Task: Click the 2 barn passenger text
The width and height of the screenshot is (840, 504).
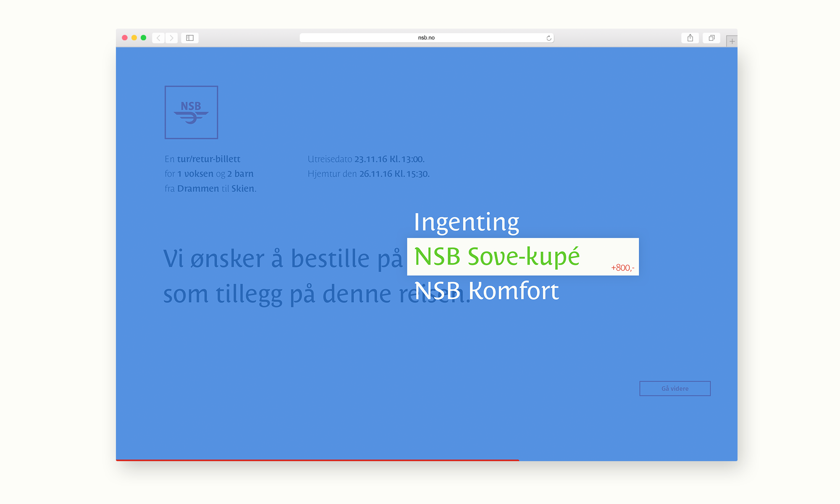Action: [x=240, y=174]
